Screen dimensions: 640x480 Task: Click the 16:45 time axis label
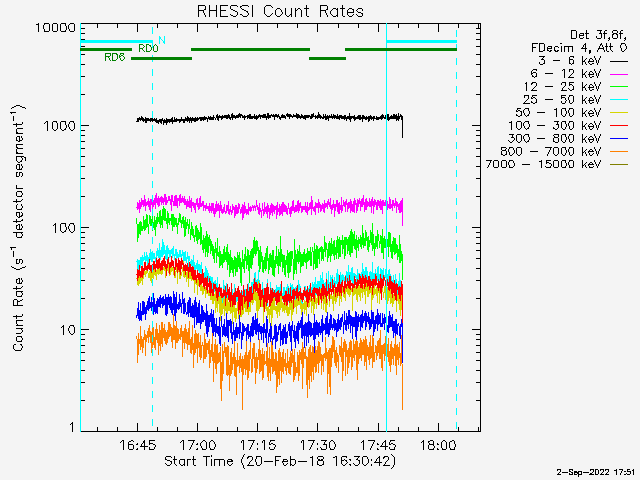coord(138,445)
